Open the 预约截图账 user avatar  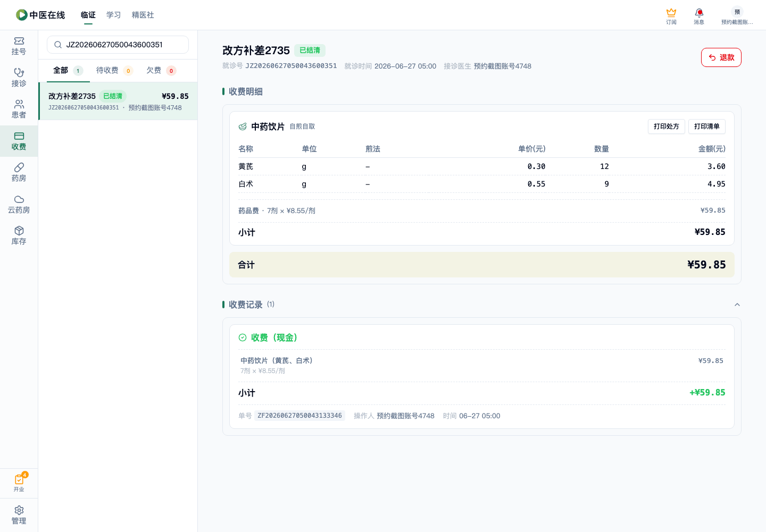coord(737,16)
